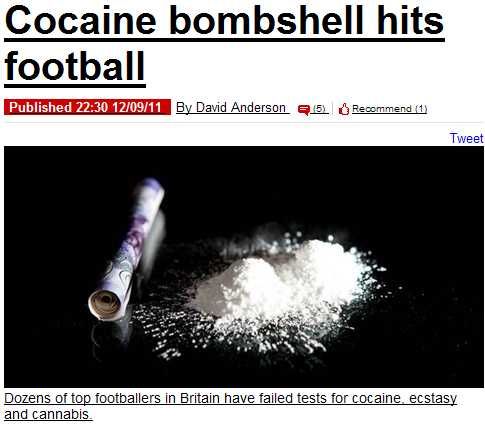Click the 'Tweet' link

(x=466, y=138)
